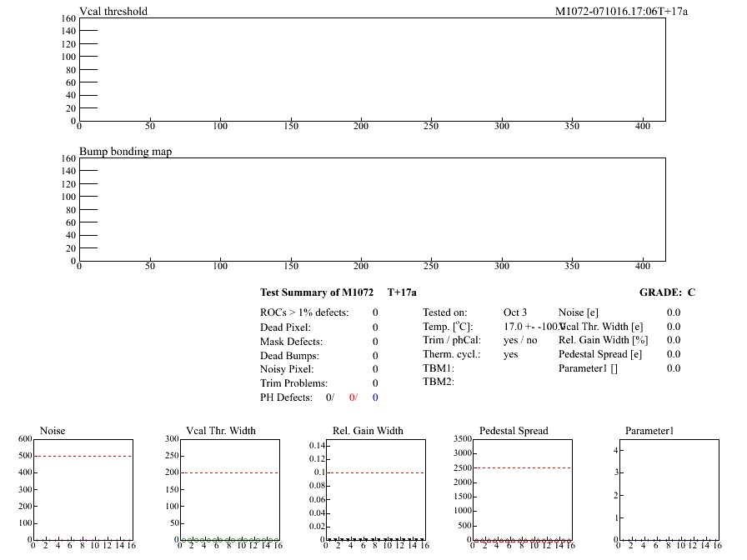The width and height of the screenshot is (747, 560).
Task: Select the 'Dead Bumps:' label
Action: coord(289,356)
